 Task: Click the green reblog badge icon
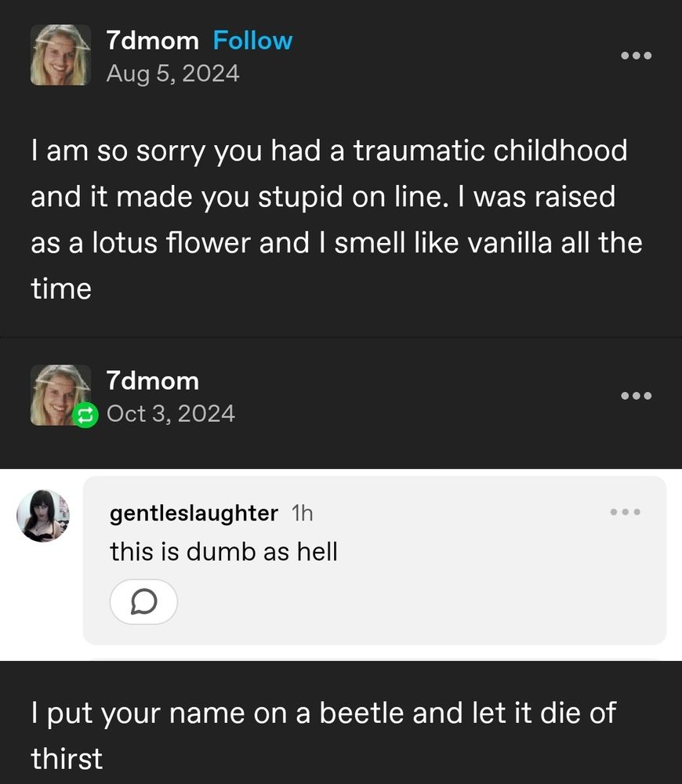(84, 416)
